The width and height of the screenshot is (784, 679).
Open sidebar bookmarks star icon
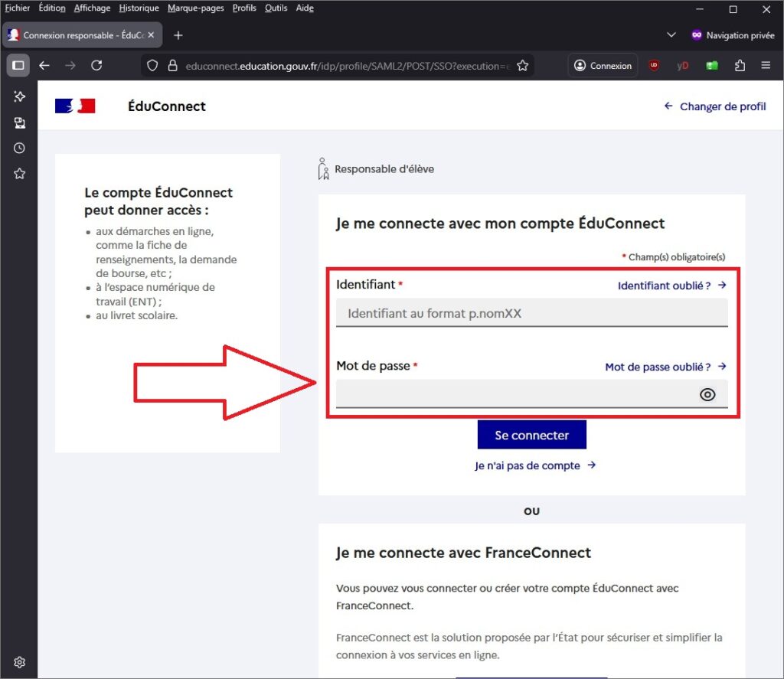tap(19, 174)
